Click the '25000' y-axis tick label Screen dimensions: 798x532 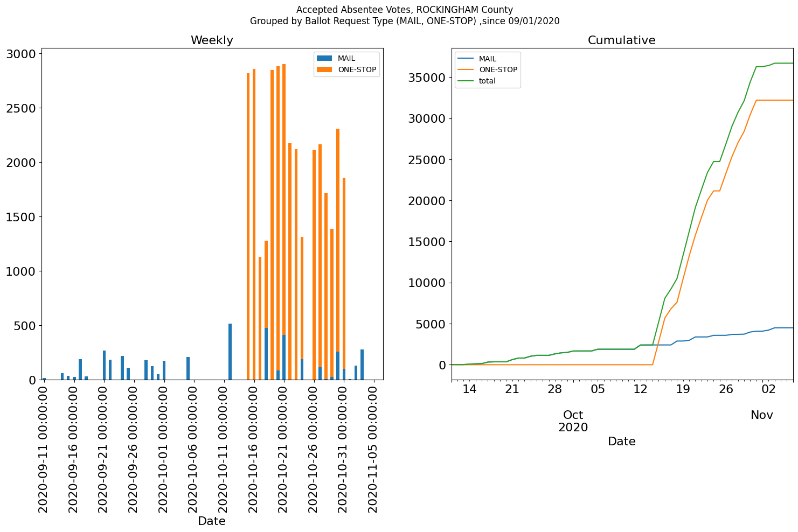click(x=427, y=160)
